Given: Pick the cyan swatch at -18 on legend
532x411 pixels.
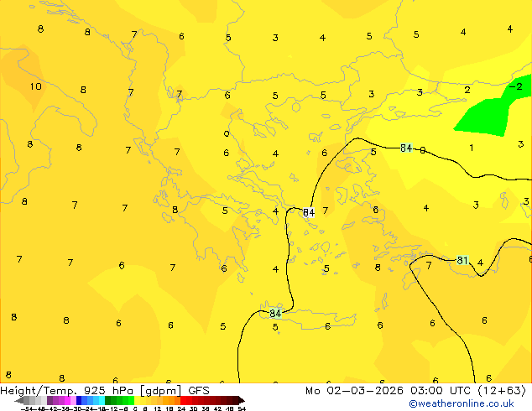Looking at the screenshot, I should (102, 400).
